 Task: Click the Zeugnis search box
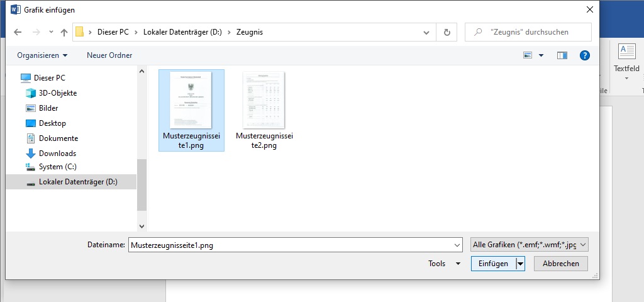[535, 32]
